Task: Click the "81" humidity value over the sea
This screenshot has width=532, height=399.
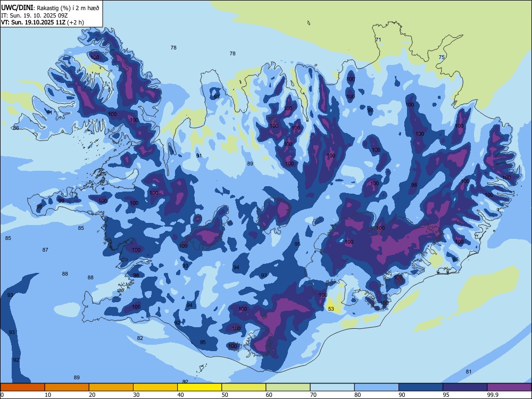Action: pos(469,371)
